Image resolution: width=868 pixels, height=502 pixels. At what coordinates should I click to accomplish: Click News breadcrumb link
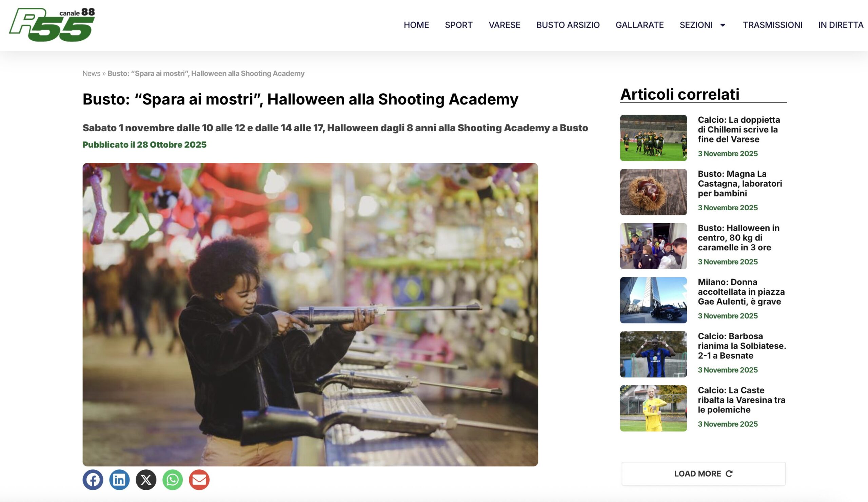(91, 73)
